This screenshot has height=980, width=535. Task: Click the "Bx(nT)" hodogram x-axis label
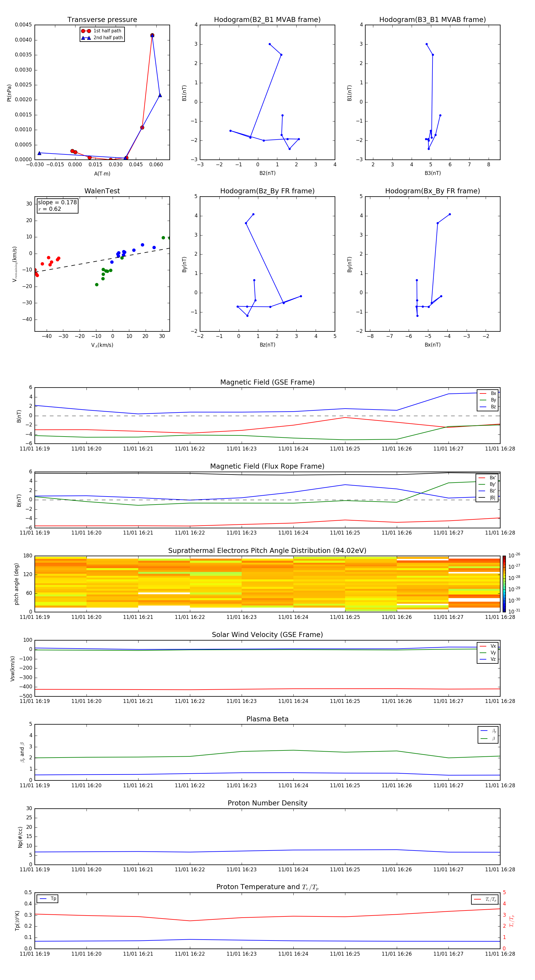pyautogui.click(x=432, y=345)
